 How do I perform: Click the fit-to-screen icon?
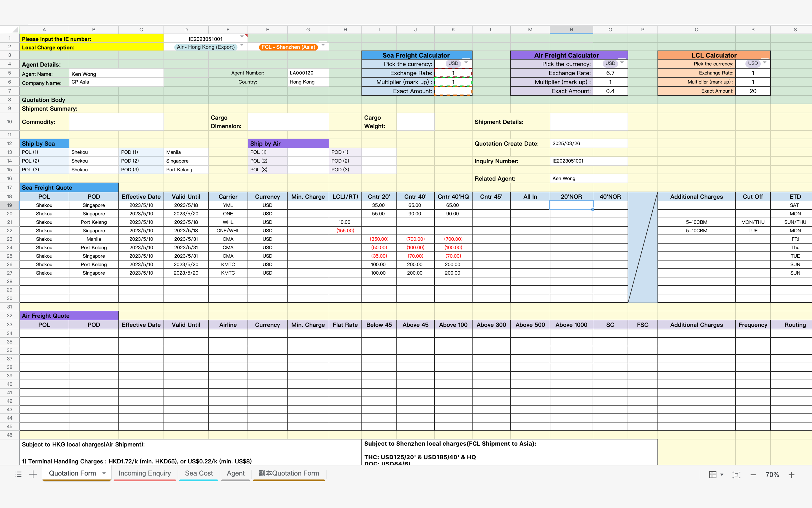click(736, 474)
